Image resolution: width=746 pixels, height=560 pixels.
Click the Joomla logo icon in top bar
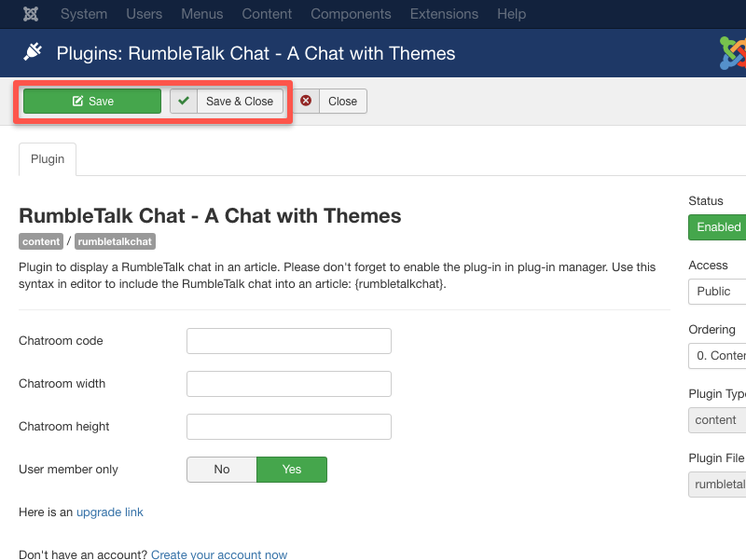point(31,14)
